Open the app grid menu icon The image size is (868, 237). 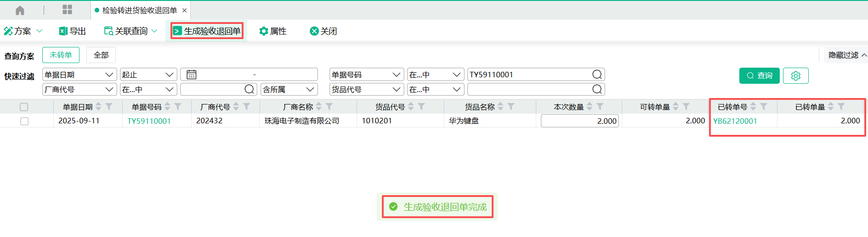[x=67, y=10]
